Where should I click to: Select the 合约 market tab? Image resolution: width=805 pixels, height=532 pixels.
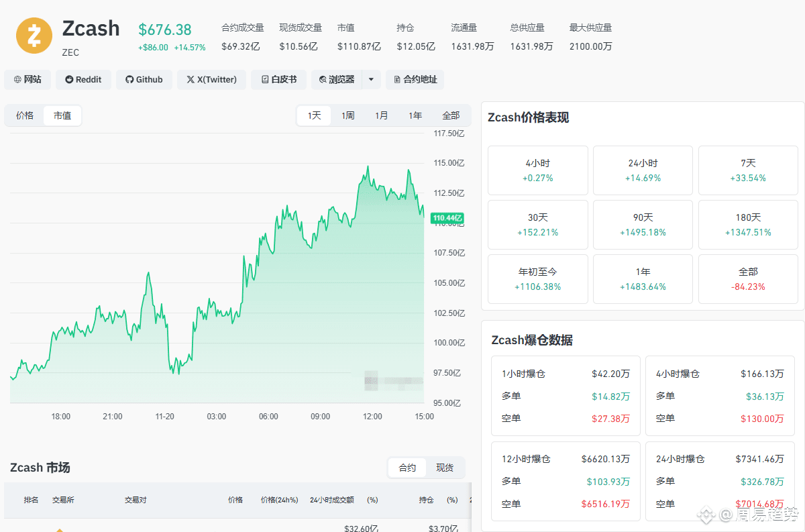(x=407, y=468)
